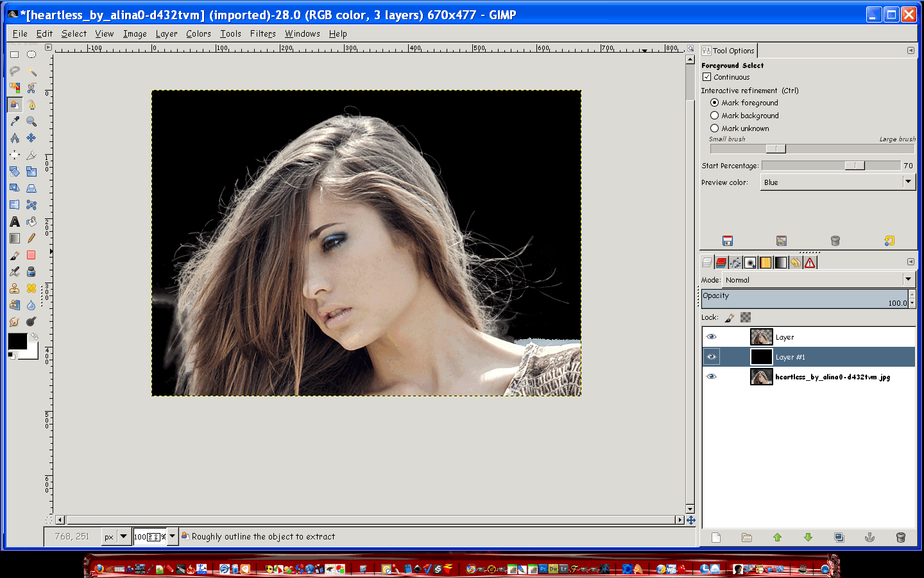Toggle lock pixels brush icon
The image size is (924, 578).
pos(730,317)
